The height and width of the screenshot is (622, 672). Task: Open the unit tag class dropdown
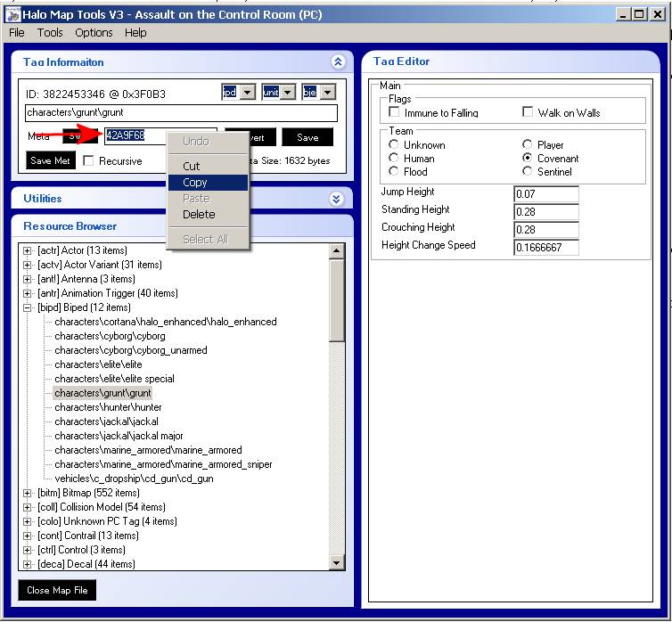[x=288, y=92]
